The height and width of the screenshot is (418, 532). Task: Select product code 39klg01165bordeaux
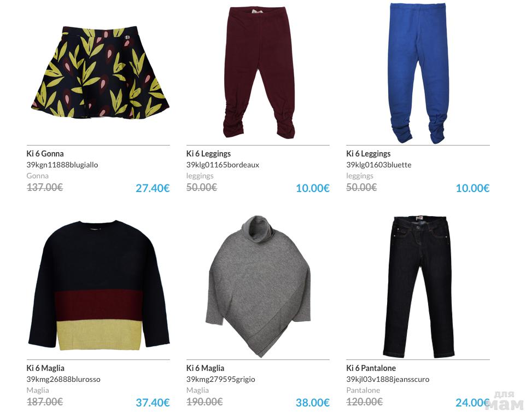223,165
